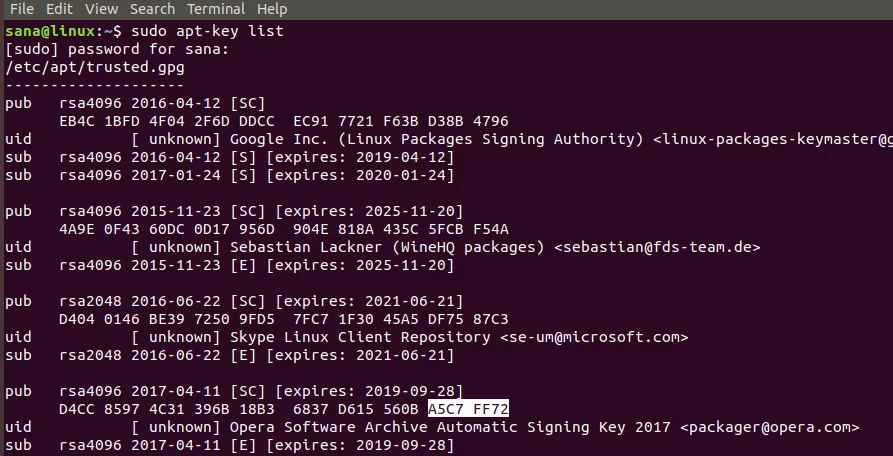The height and width of the screenshot is (456, 893).
Task: Open the Edit menu
Action: tap(59, 9)
